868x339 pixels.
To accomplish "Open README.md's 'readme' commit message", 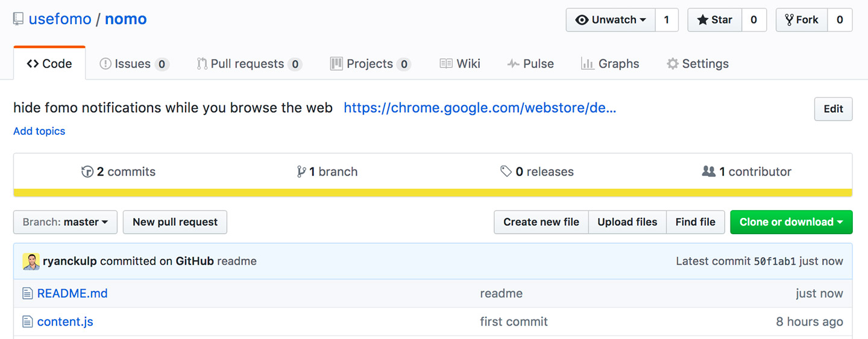I will [501, 294].
